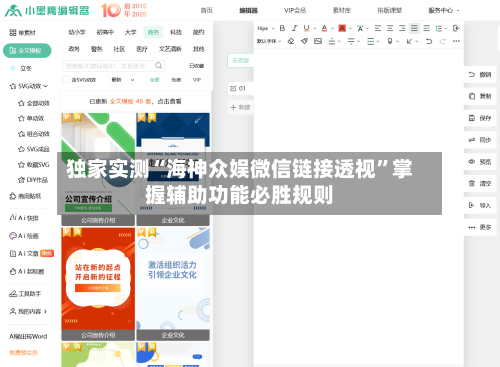
Task: Click 同步 sync in right panel
Action: [x=480, y=140]
